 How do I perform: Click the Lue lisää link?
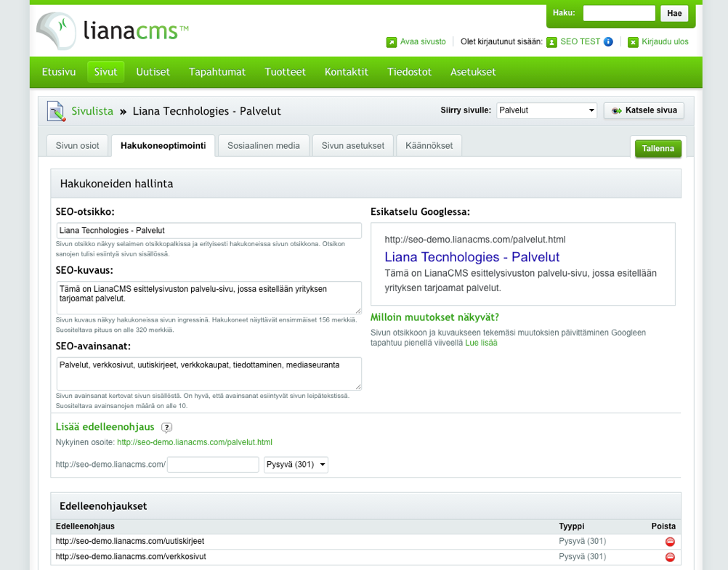(x=481, y=343)
